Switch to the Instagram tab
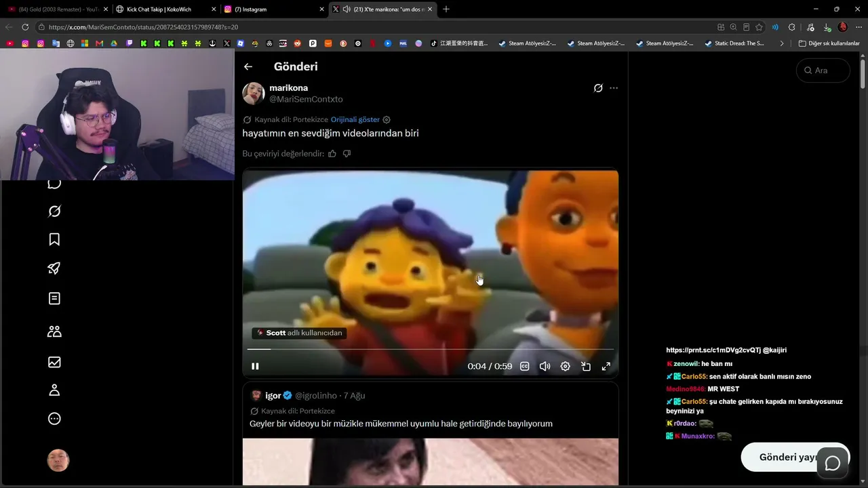This screenshot has height=488, width=868. coord(274,9)
